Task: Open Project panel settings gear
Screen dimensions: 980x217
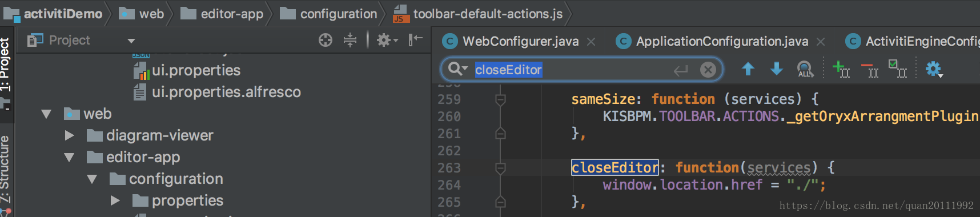Action: (387, 40)
